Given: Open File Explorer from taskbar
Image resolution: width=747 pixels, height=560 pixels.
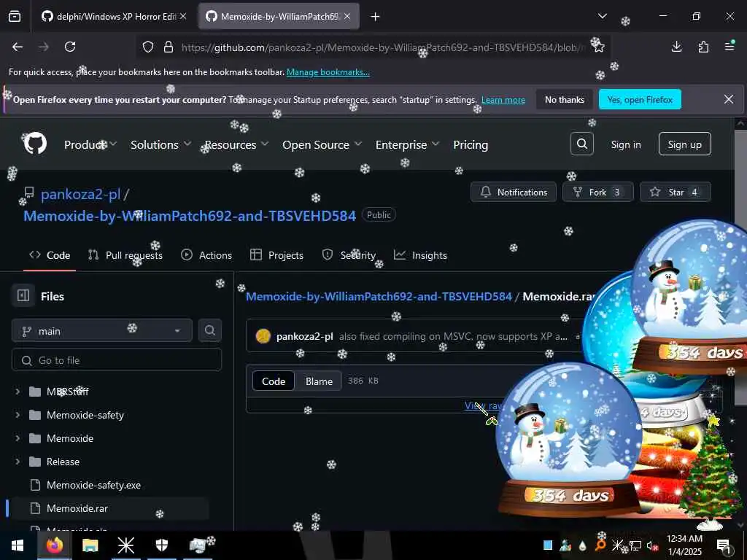Looking at the screenshot, I should [x=90, y=545].
